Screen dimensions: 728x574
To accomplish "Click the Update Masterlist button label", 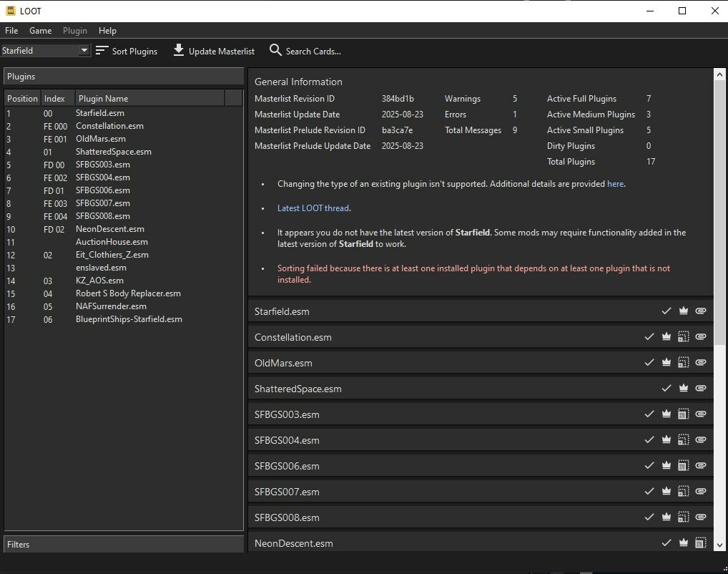I will pos(222,51).
